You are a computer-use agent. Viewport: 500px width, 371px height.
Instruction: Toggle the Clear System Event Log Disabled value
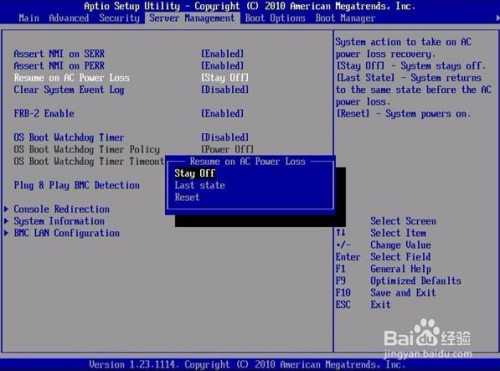225,90
